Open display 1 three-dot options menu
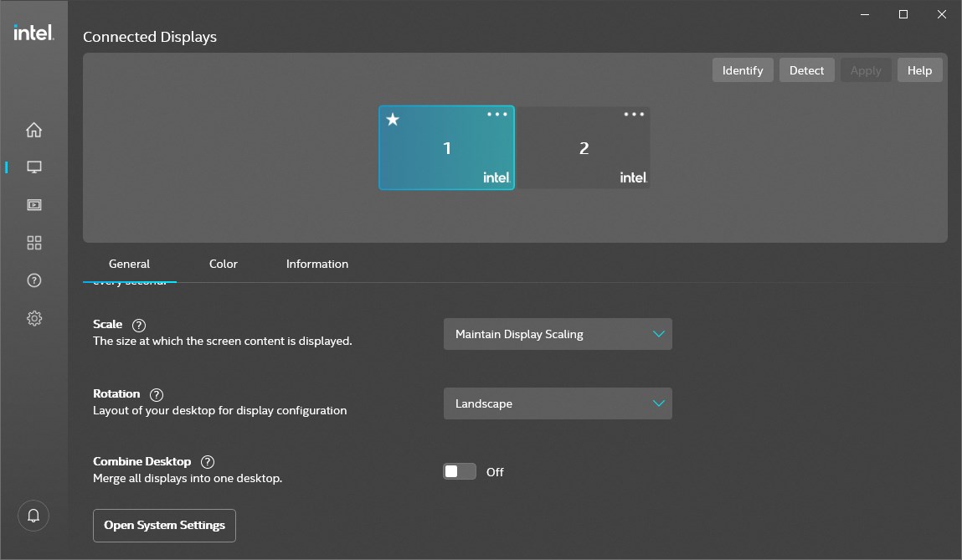Screen dimensions: 962x560 coord(497,114)
